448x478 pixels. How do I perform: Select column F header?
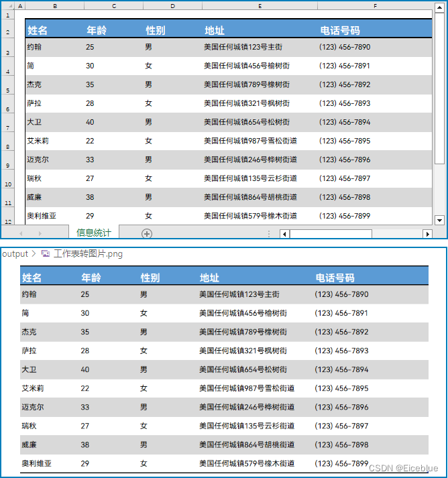click(375, 6)
